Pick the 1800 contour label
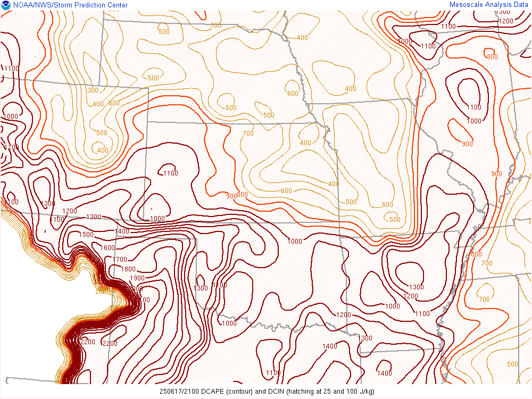Viewport: 532px width, 399px height. [x=128, y=269]
